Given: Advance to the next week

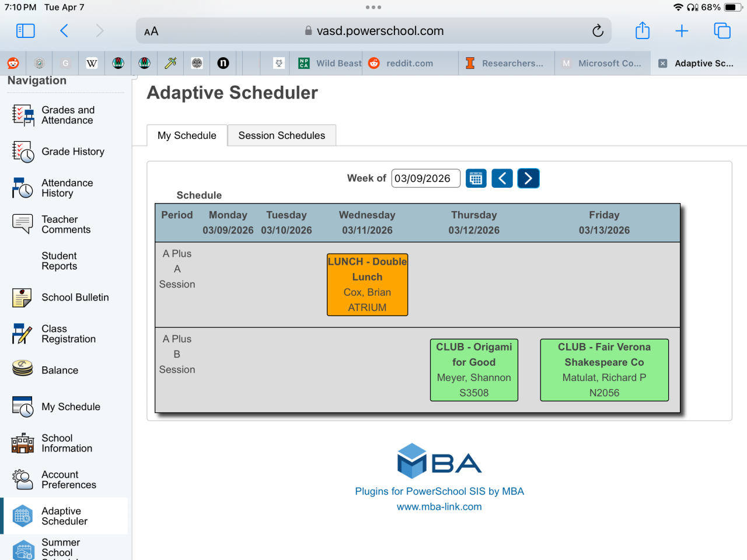Looking at the screenshot, I should pos(528,178).
